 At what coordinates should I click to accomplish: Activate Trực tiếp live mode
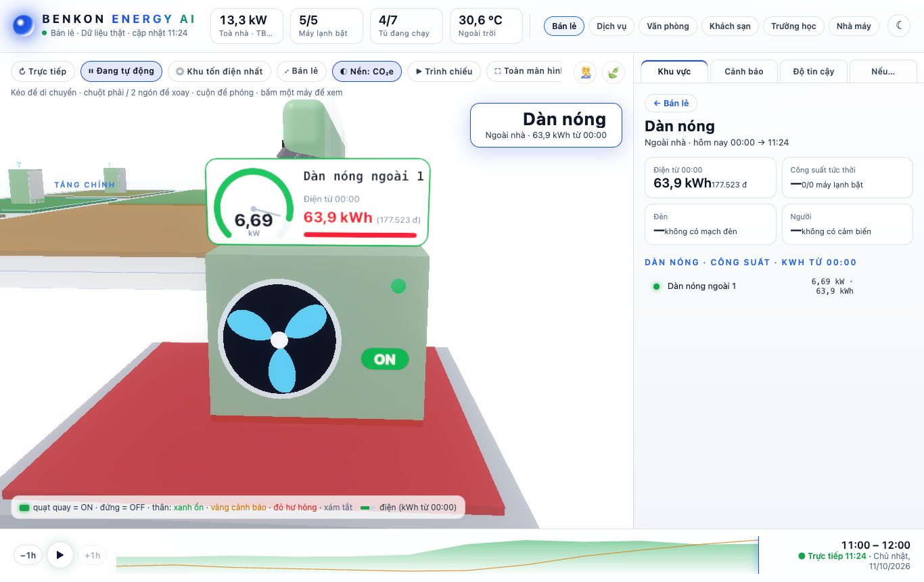43,71
